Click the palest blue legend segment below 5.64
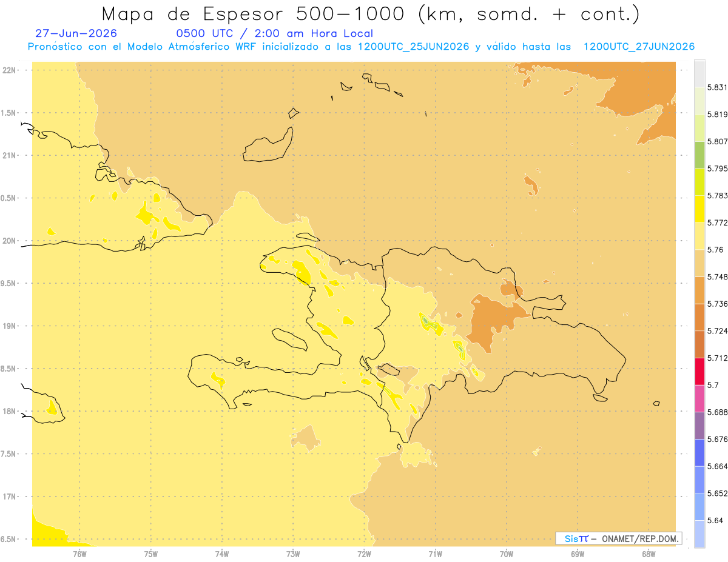728x562 pixels. pyautogui.click(x=699, y=534)
